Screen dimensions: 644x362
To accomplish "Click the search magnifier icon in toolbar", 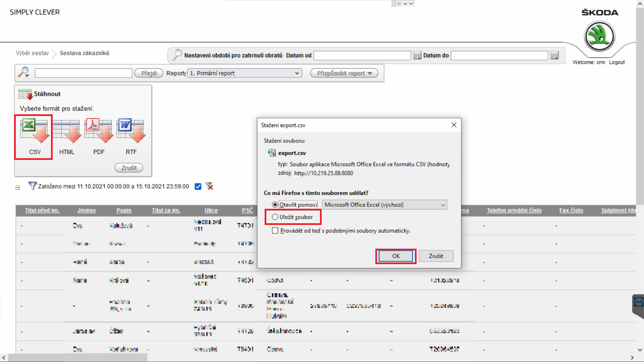I will tap(24, 72).
